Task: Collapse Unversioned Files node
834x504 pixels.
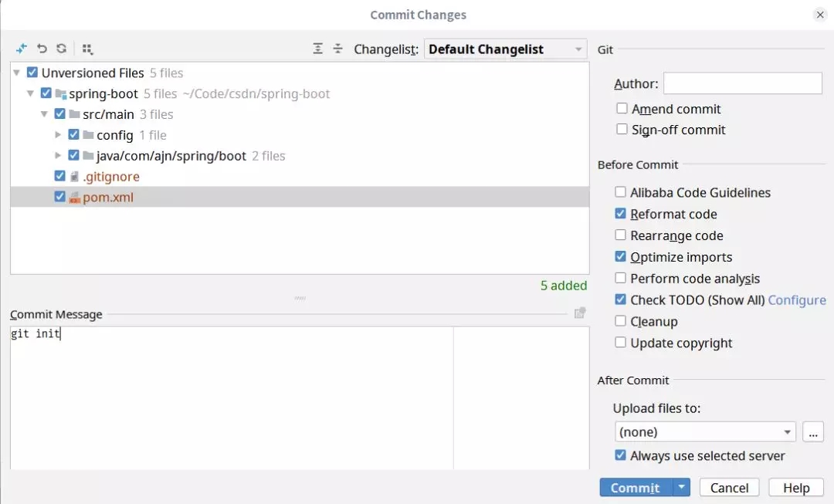Action: tap(16, 73)
